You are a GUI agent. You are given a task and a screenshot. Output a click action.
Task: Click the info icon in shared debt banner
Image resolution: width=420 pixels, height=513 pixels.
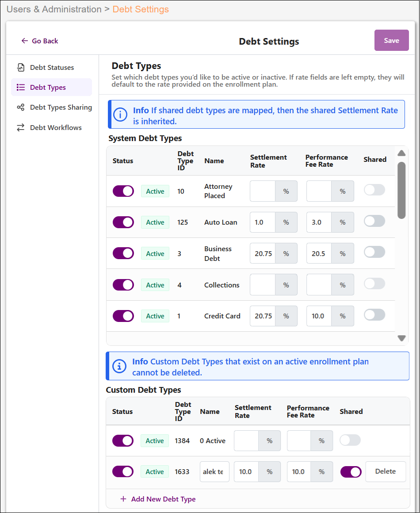tap(120, 115)
